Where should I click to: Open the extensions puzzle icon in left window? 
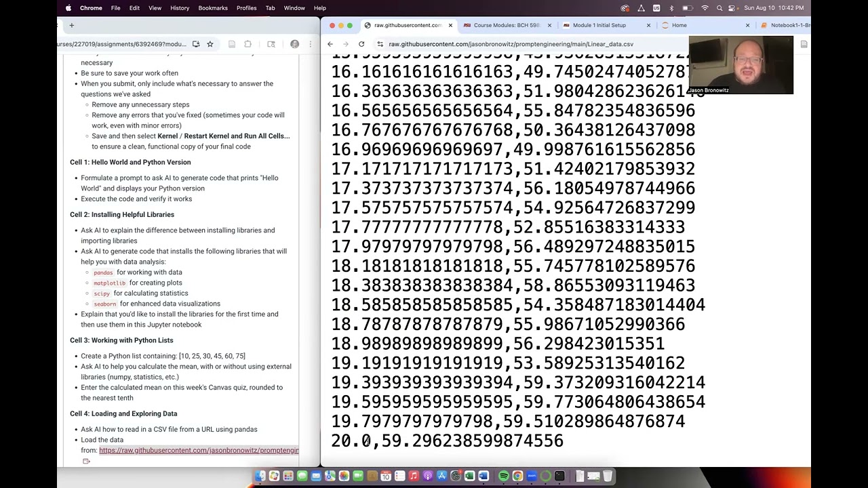click(248, 44)
